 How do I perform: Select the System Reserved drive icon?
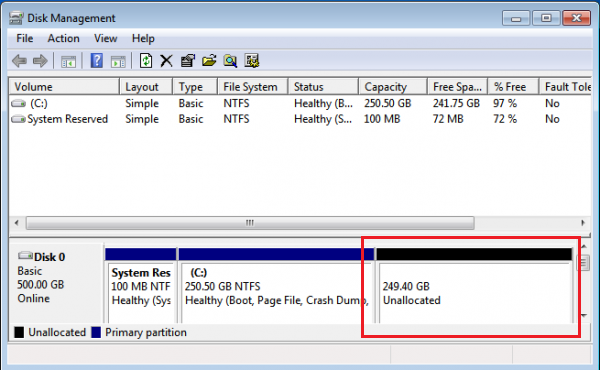pos(18,119)
